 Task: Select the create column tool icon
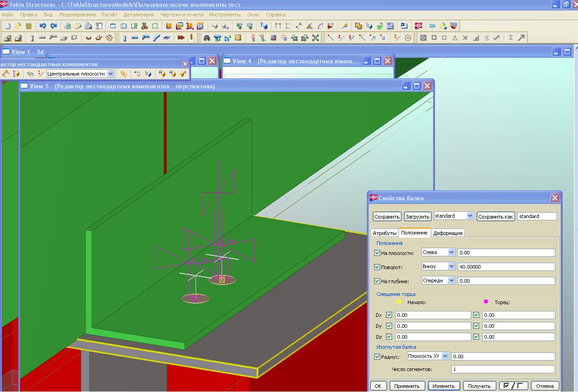tap(124, 38)
